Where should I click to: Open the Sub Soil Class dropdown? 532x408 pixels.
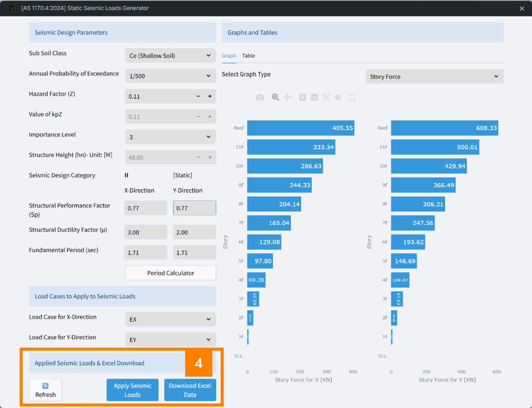coord(170,55)
